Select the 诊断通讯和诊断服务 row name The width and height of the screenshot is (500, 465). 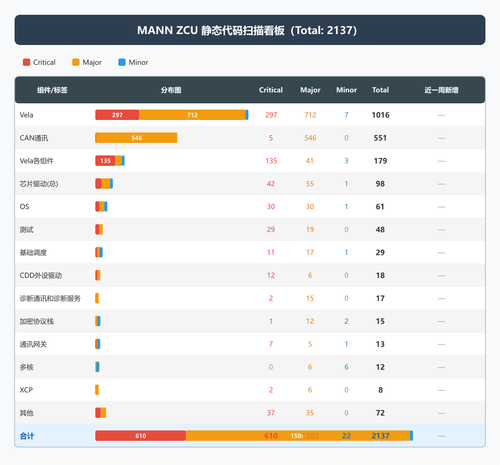point(50,298)
